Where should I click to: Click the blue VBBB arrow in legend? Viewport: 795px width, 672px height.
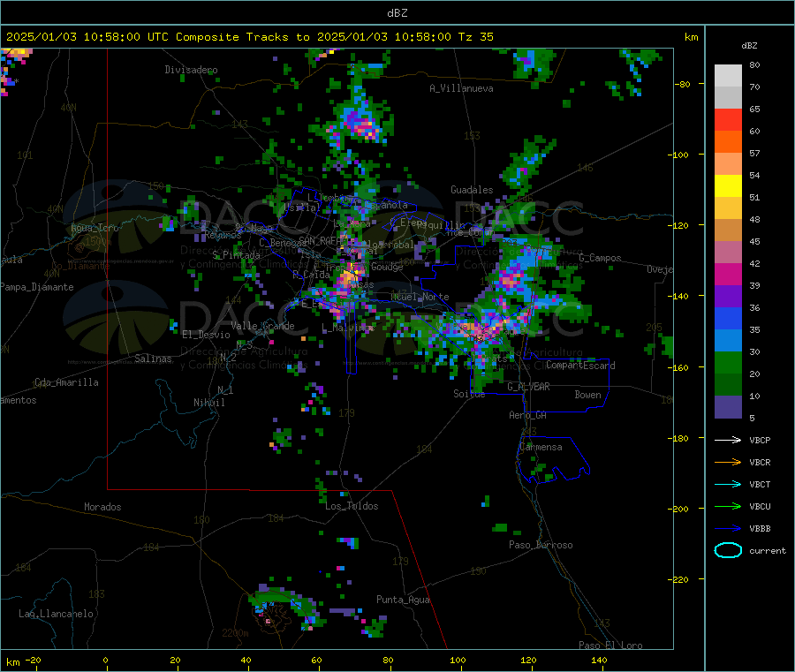[728, 529]
